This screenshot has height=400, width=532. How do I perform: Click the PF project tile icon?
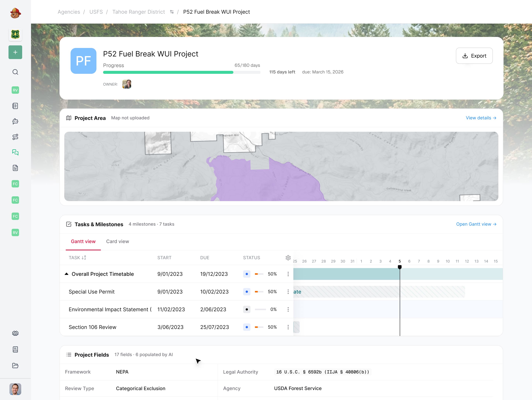coord(83,61)
